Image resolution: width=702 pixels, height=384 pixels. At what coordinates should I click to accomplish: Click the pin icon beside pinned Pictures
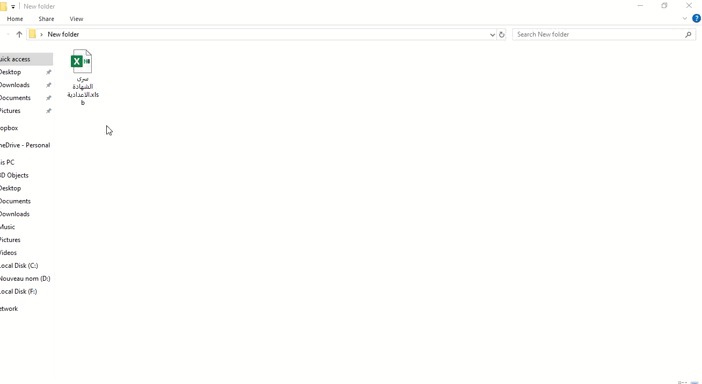pyautogui.click(x=48, y=111)
